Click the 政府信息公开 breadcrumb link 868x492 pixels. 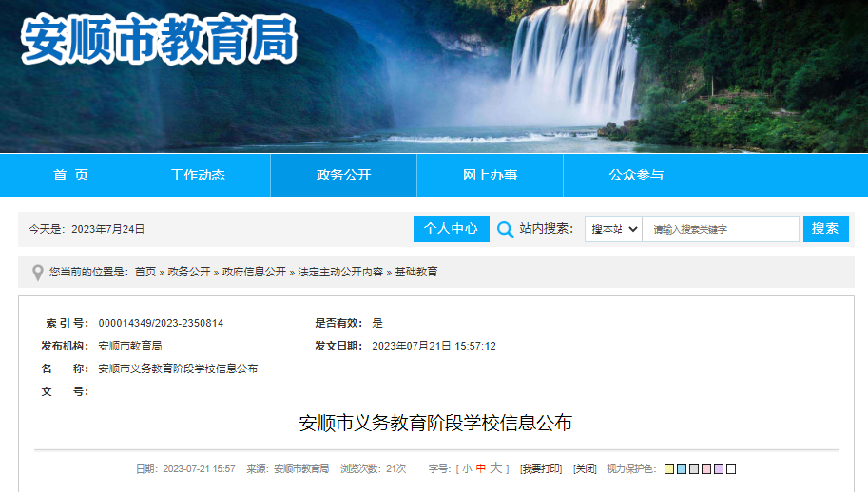[254, 272]
